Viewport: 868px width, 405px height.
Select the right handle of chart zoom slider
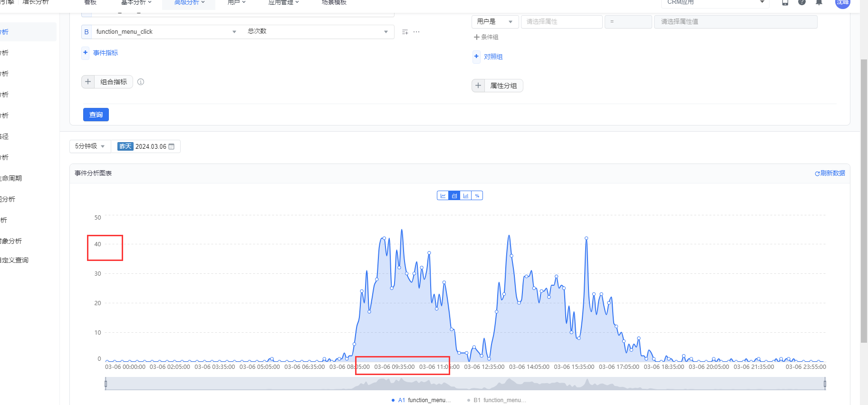[x=825, y=384]
